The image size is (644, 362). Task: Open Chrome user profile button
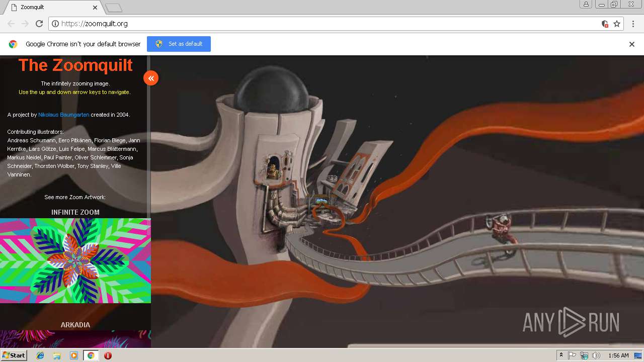(x=586, y=5)
